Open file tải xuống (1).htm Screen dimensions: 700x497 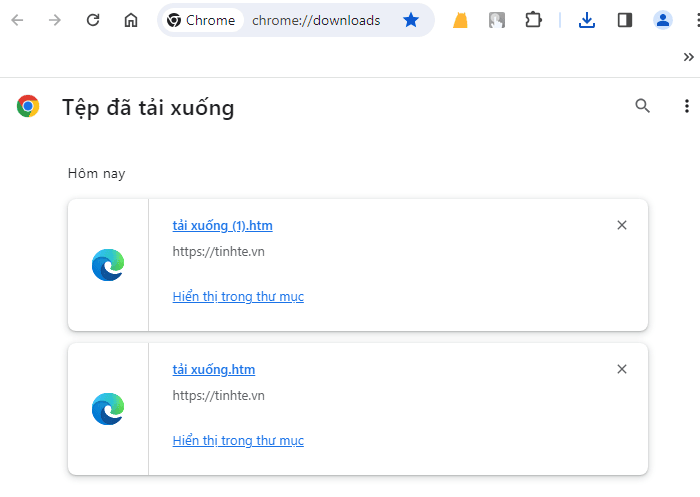222,226
